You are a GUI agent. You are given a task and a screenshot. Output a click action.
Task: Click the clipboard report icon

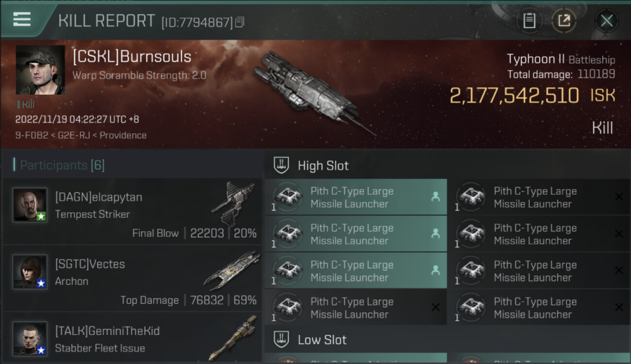(529, 20)
